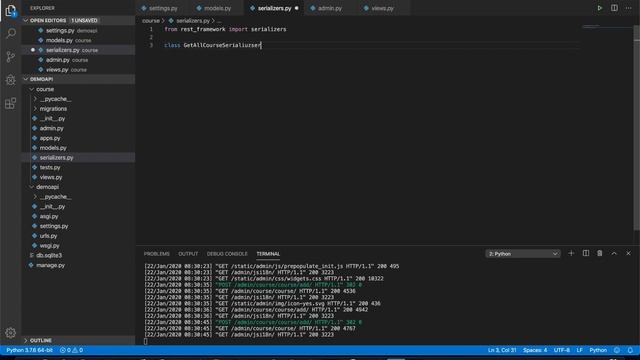Screen dimensions: 640x360
Task: Open views.py in course folder tree
Action: (78, 177)
